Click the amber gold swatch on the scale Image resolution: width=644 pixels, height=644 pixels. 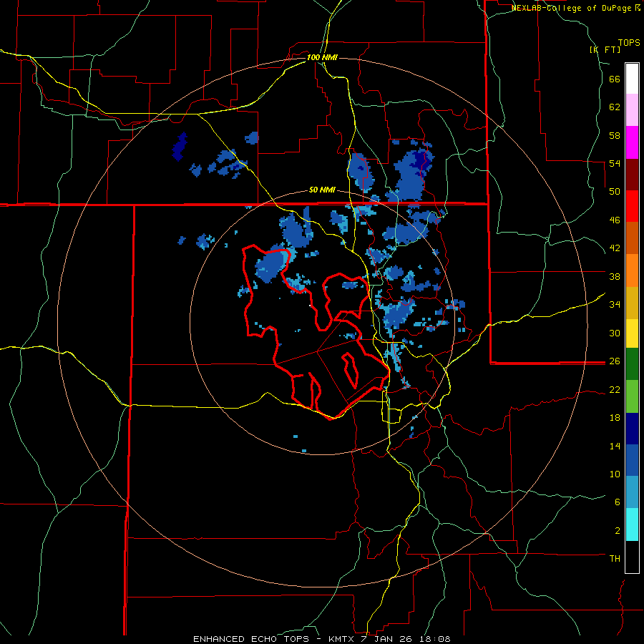coord(632,303)
